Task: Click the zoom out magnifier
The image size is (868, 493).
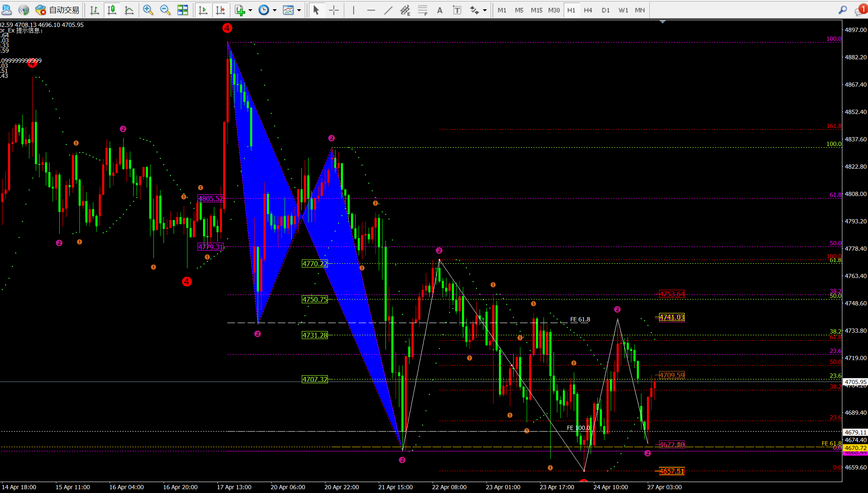Action: pyautogui.click(x=165, y=10)
